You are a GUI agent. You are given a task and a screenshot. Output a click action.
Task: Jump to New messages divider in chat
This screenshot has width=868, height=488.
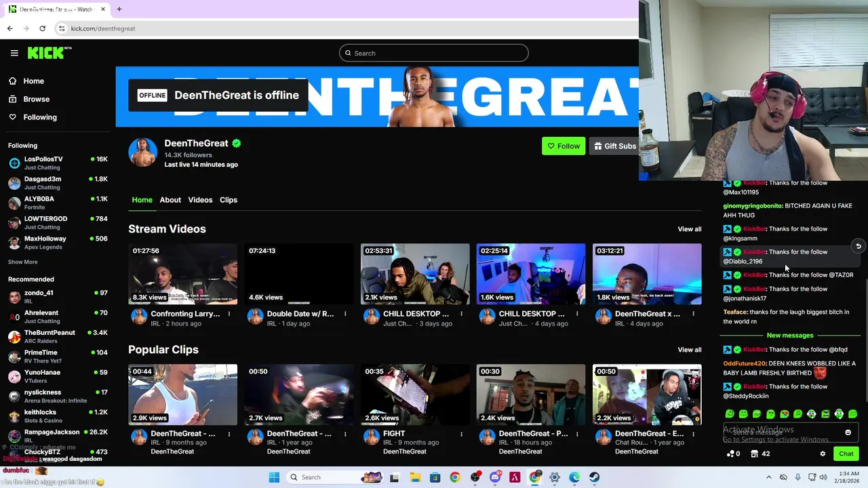(x=789, y=335)
